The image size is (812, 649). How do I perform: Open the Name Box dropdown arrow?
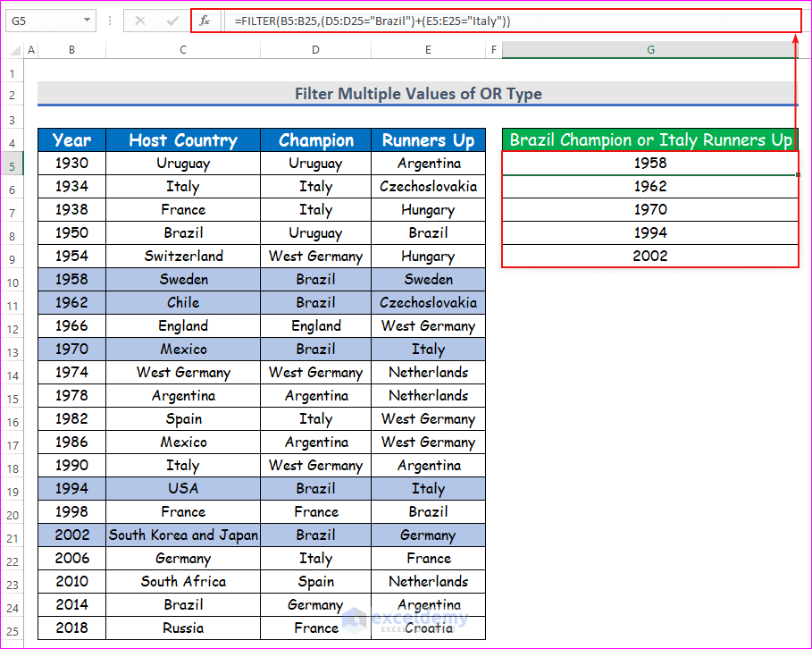point(87,21)
